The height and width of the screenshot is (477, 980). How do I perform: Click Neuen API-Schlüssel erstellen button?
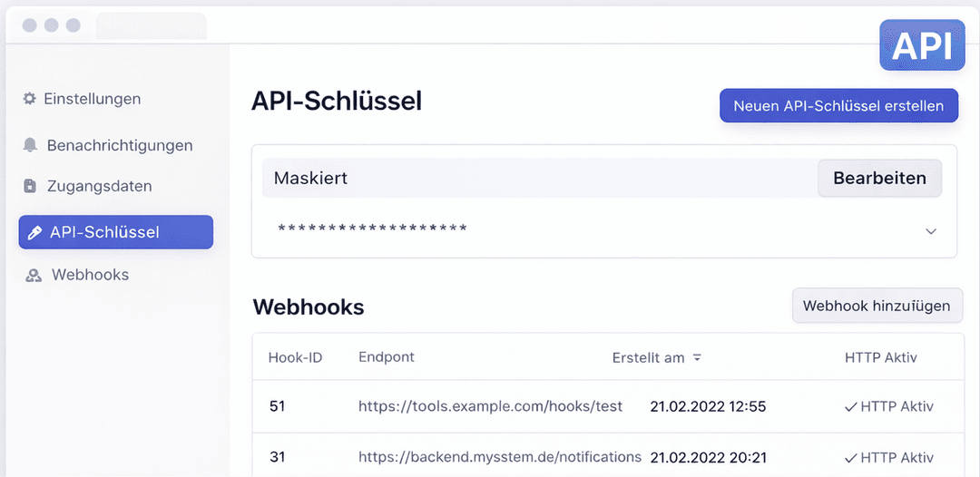click(x=838, y=106)
